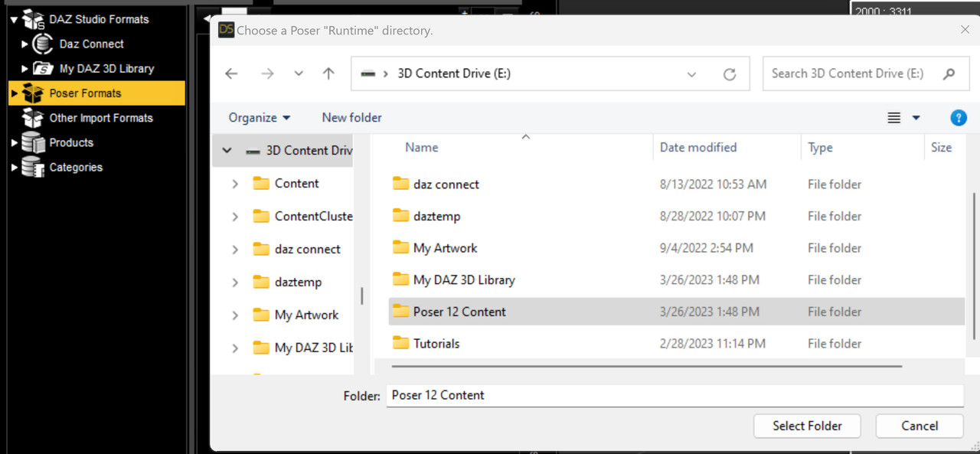Cancel the Runtime directory dialog
The image size is (980, 454).
920,426
